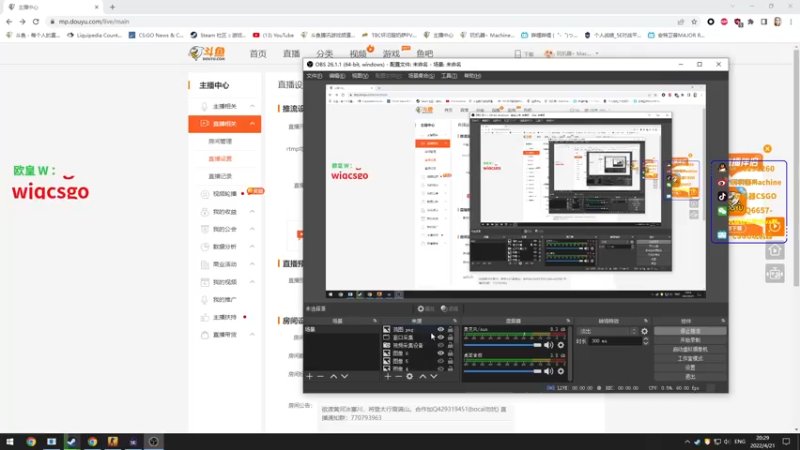The height and width of the screenshot is (450, 800).
Task: Open Mic/Aux audio settings gear
Action: (x=561, y=345)
